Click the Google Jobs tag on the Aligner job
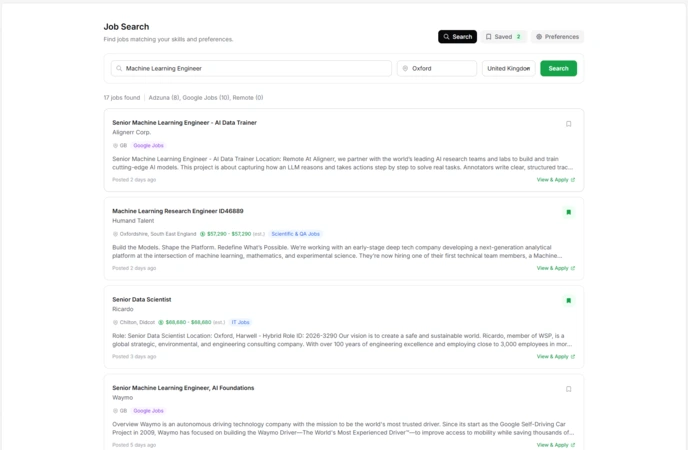 (x=148, y=146)
